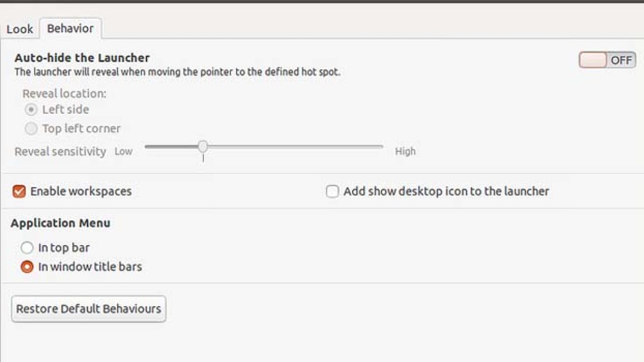The image size is (644, 362).
Task: Click the sensitivity slider track near High
Action: point(370,146)
